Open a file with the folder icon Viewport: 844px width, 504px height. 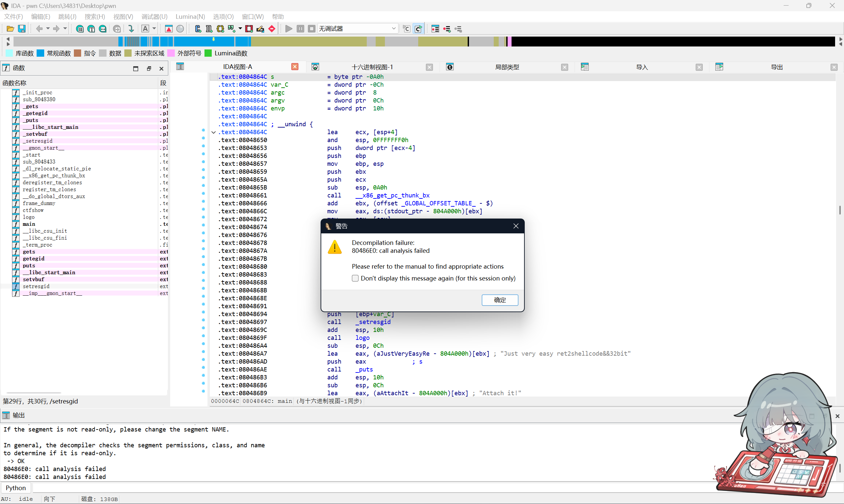coord(10,29)
